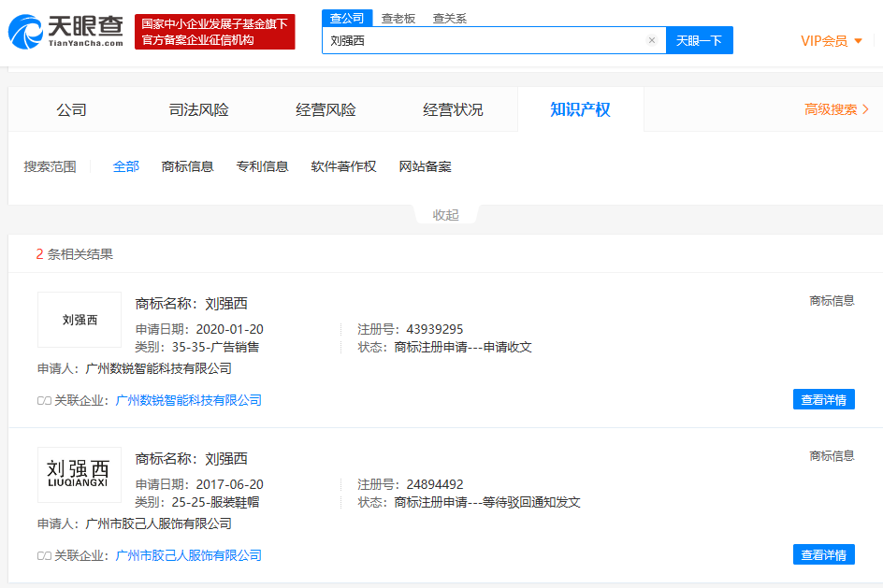Select the 查老板 search mode tab

click(398, 18)
